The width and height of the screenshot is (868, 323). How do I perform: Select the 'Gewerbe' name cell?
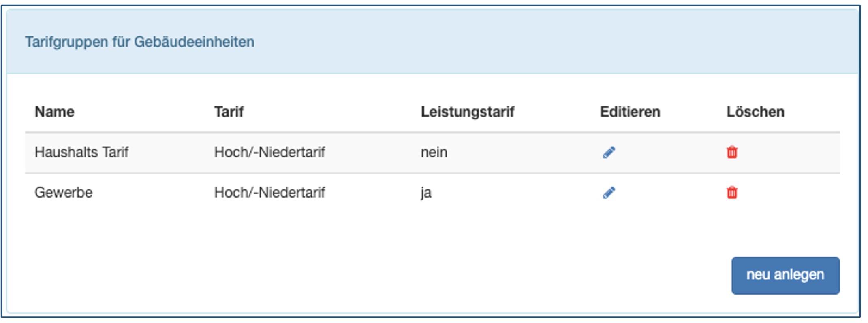coord(64,193)
